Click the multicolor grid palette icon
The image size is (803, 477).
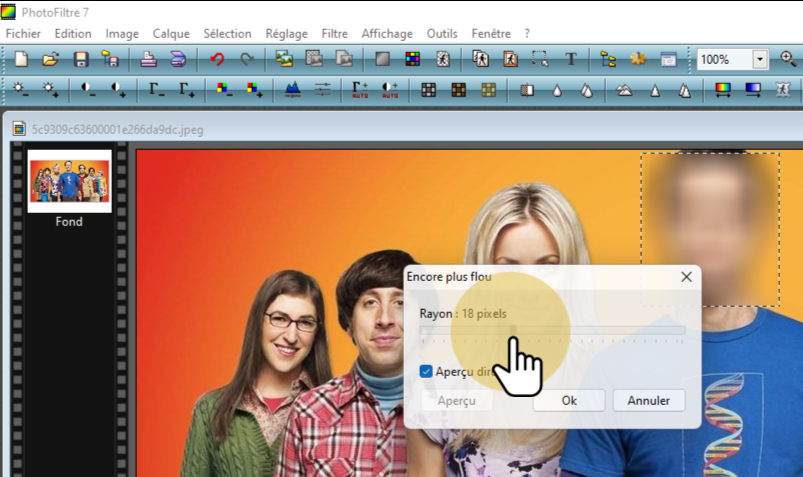click(413, 59)
